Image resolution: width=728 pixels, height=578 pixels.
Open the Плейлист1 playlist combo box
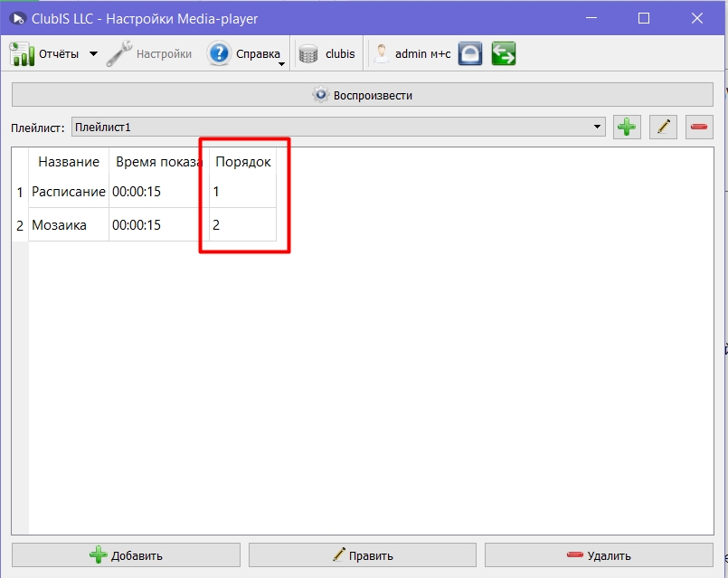click(338, 127)
